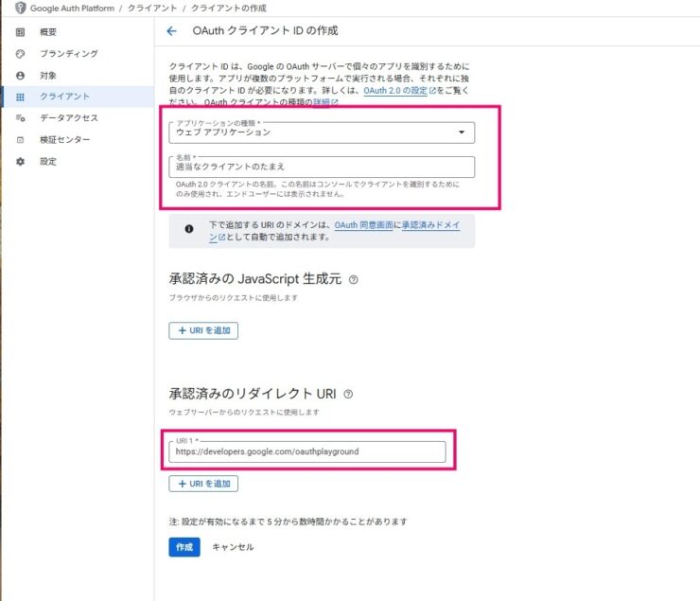Click help icon next to JavaScript 生成元

coord(354,280)
